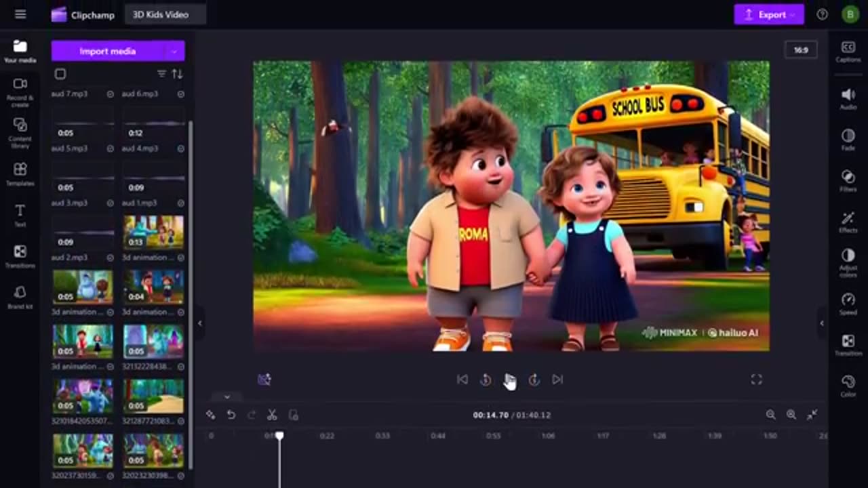Fit the timeline to screen
Image resolution: width=868 pixels, height=488 pixels.
click(812, 415)
